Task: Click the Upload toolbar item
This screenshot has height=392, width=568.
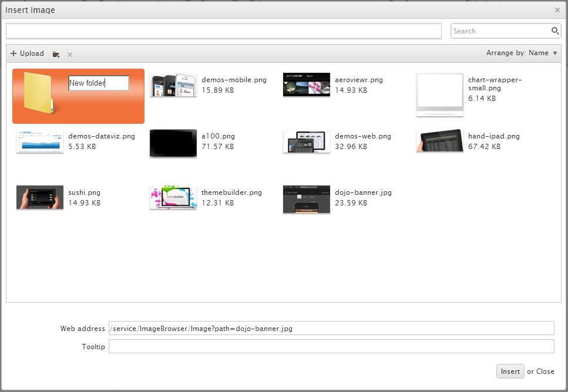Action: [27, 53]
